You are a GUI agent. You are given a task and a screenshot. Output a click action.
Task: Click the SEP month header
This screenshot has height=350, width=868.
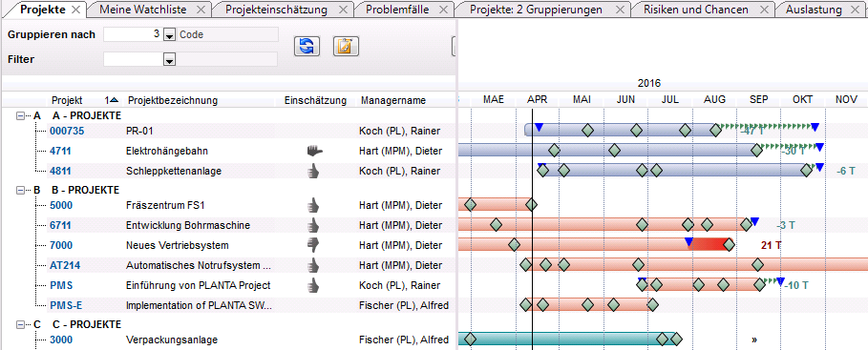pos(758,99)
